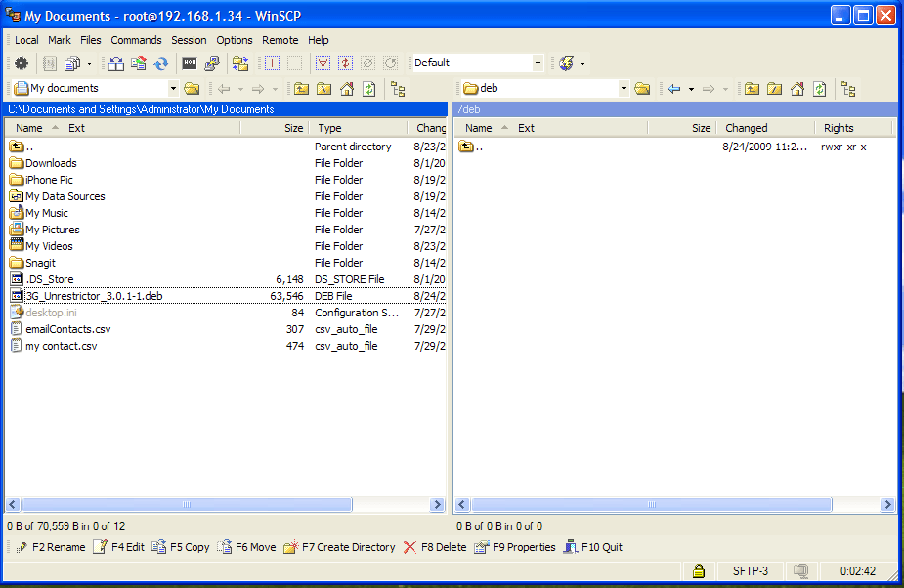Open dropdown arrow beside lightning session icon
Viewport: 904px width, 588px height.
pos(582,63)
